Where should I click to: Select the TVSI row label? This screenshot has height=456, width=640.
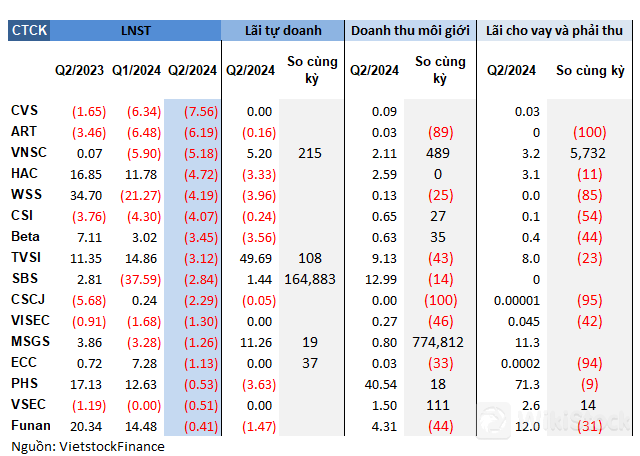pos(27,257)
